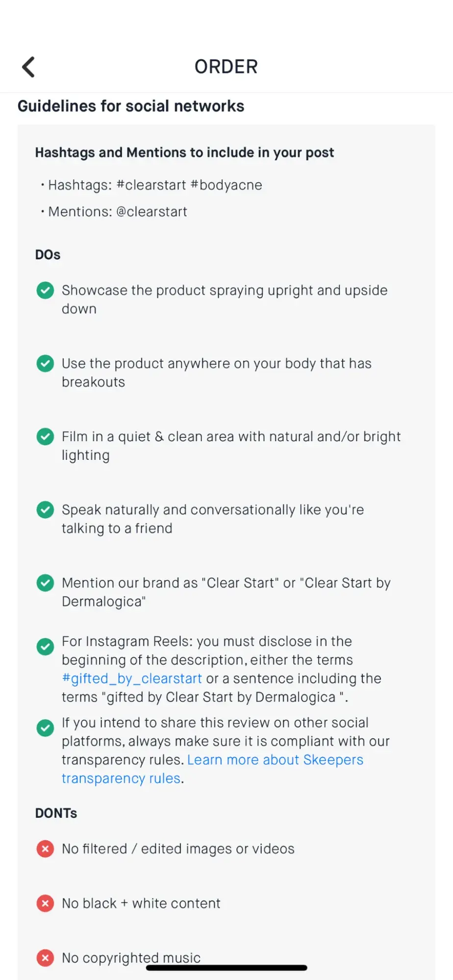This screenshot has height=980, width=453.
Task: Tap the DOs section heading
Action: (48, 255)
